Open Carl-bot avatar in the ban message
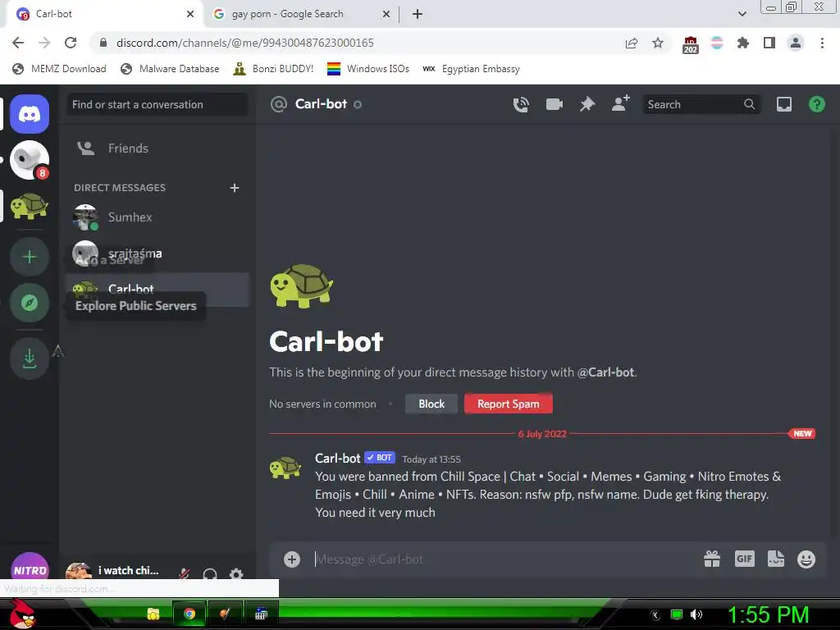The image size is (840, 630). coord(285,468)
